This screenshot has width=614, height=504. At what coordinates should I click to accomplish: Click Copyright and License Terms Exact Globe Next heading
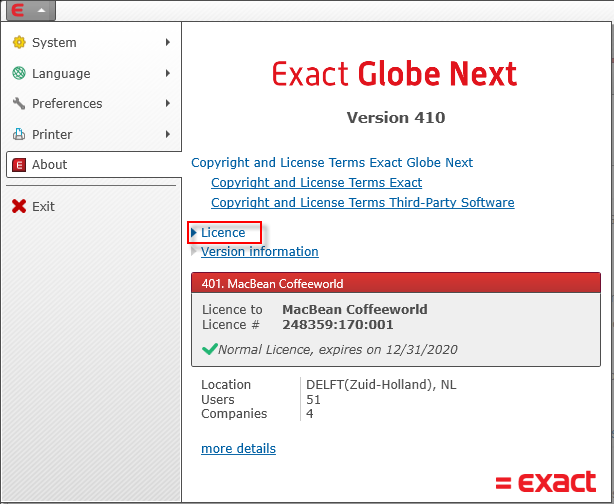click(x=332, y=163)
